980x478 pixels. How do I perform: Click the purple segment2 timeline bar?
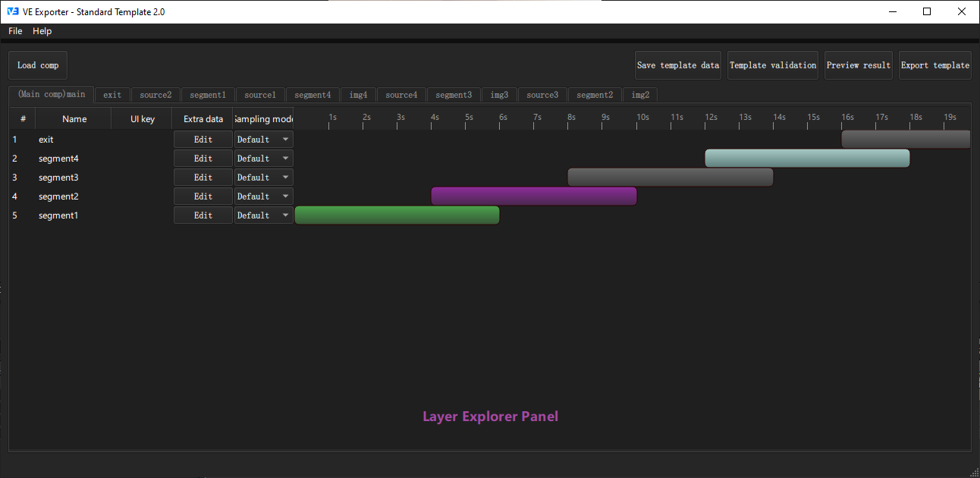pos(534,197)
